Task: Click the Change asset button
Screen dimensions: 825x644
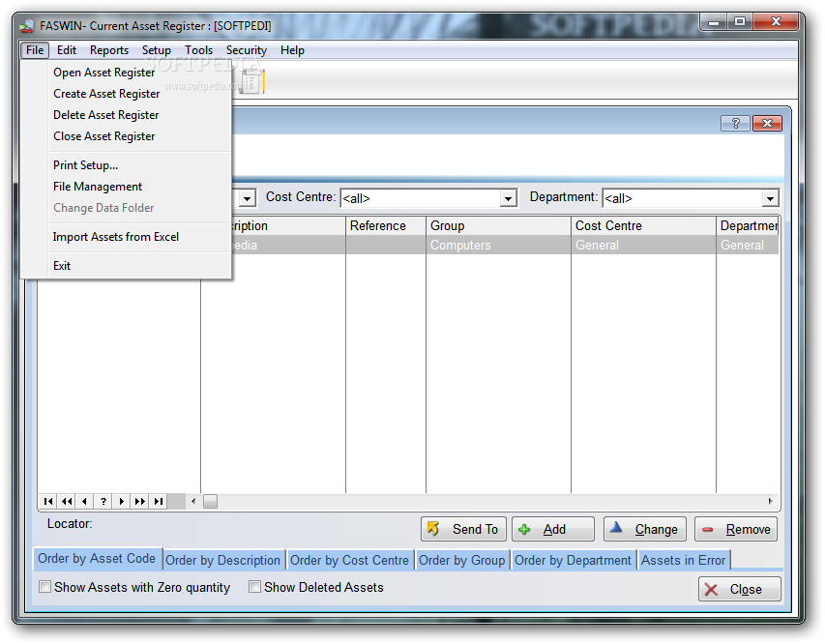Action: click(x=644, y=529)
